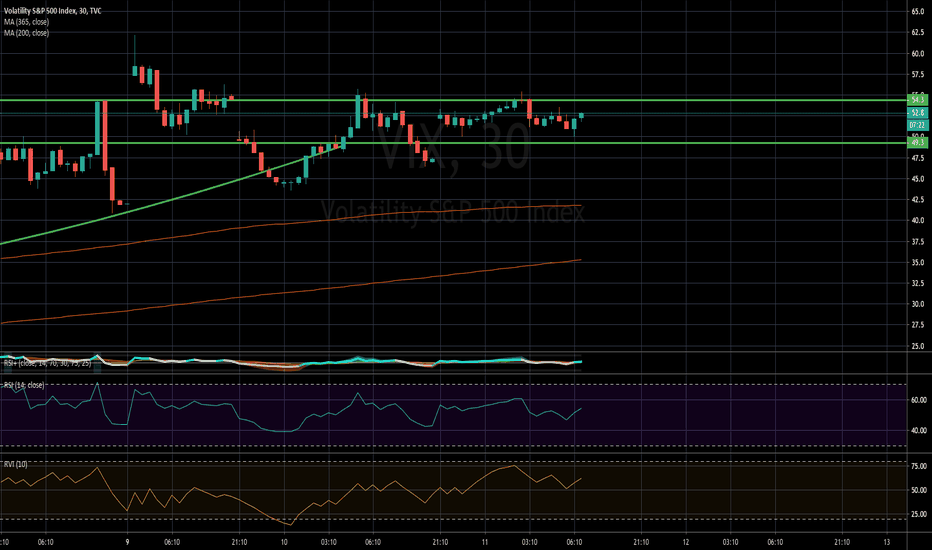Select the RVI (10) indicator label
Screen dimensions: 932x550
tap(15, 464)
